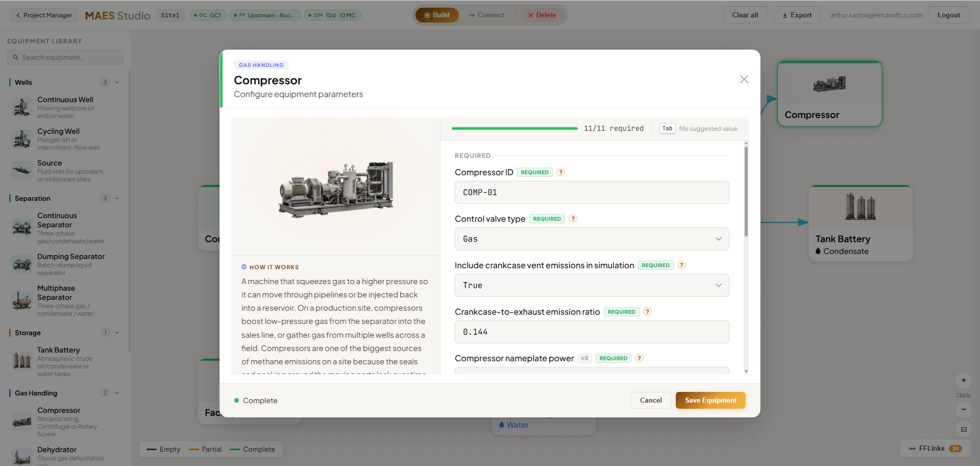Click the Dehydrator equipment icon

(x=22, y=456)
